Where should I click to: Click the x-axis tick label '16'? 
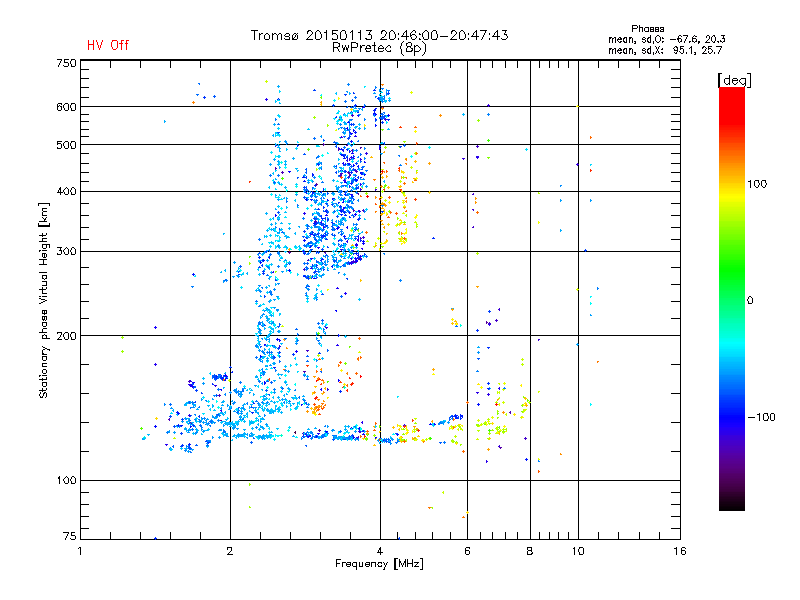pos(680,551)
